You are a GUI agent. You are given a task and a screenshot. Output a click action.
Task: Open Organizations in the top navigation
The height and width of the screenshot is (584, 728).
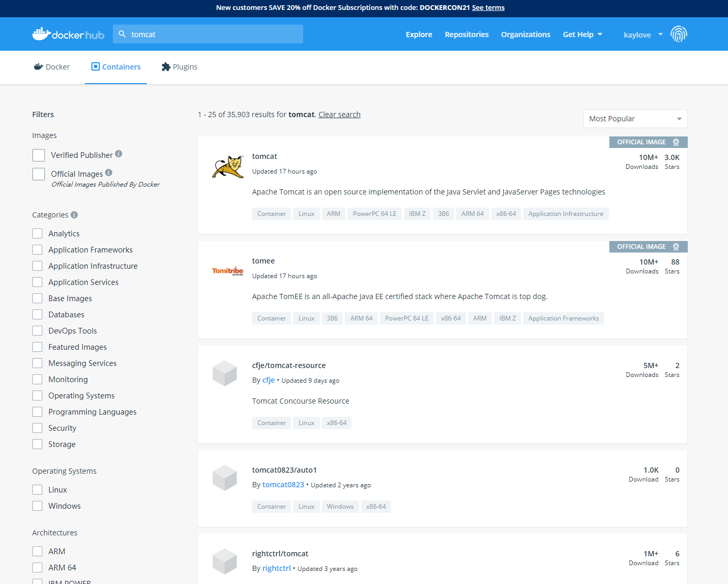pos(526,35)
